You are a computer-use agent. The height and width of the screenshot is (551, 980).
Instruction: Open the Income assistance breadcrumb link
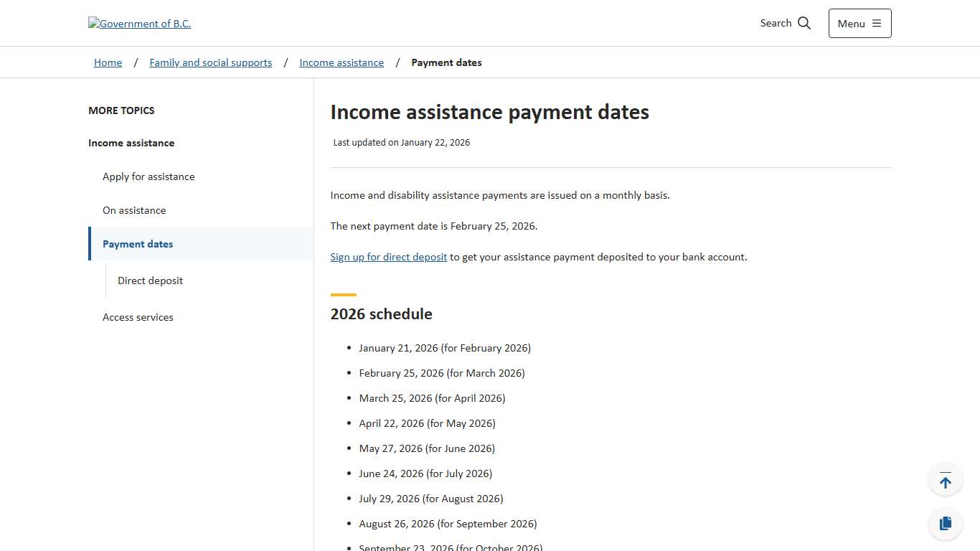[x=341, y=62]
